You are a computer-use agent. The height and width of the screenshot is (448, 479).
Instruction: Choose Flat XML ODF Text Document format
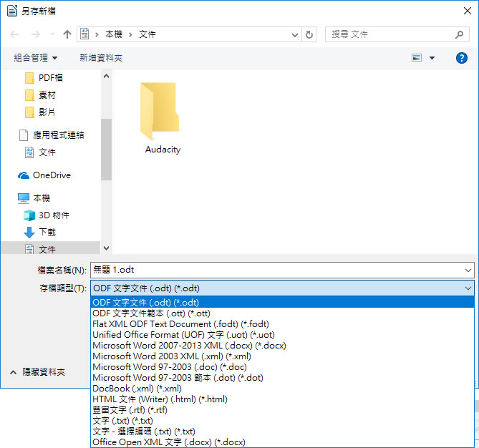282,324
